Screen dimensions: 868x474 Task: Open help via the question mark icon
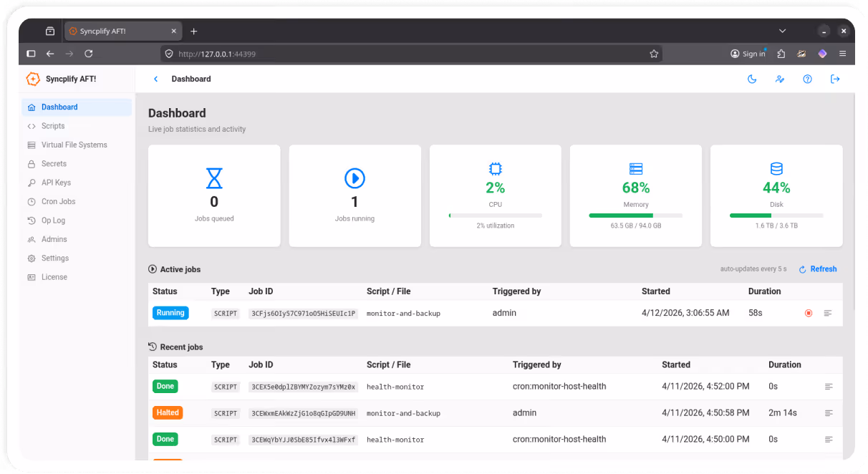[x=807, y=79]
